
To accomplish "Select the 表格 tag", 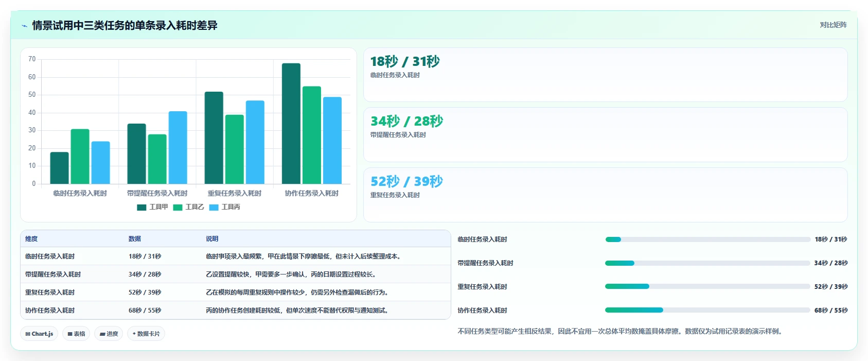I will 76,334.
